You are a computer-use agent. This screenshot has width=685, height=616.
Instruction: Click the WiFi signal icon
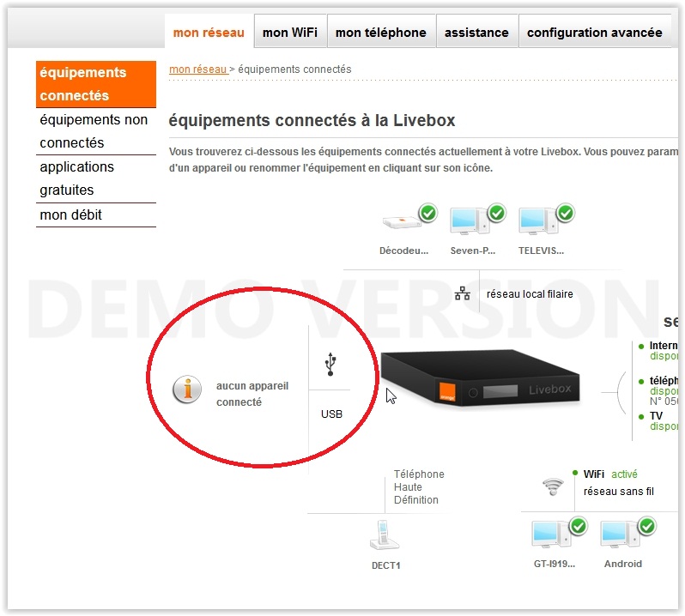coord(553,486)
